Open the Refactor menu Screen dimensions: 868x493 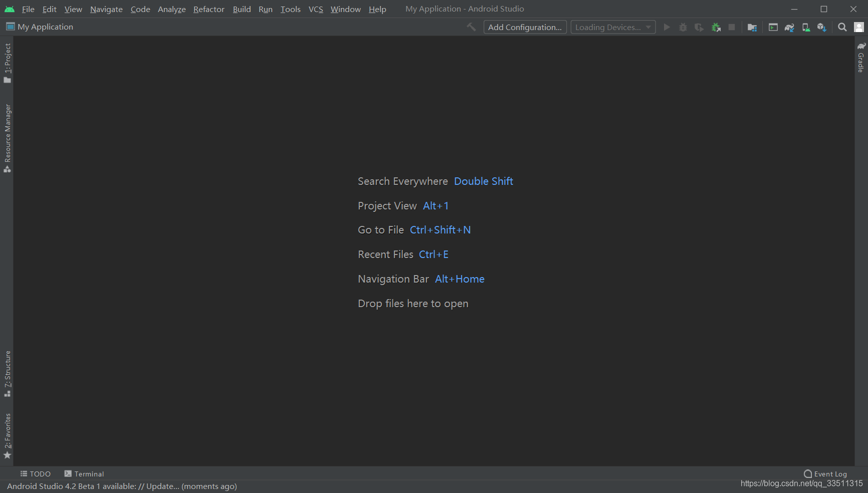209,9
